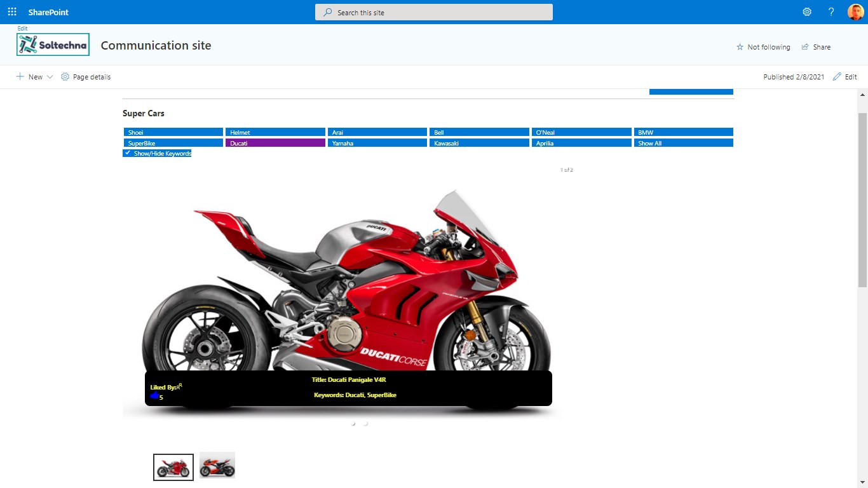Expand the New dropdown chevron
The image size is (868, 488).
[x=50, y=77]
